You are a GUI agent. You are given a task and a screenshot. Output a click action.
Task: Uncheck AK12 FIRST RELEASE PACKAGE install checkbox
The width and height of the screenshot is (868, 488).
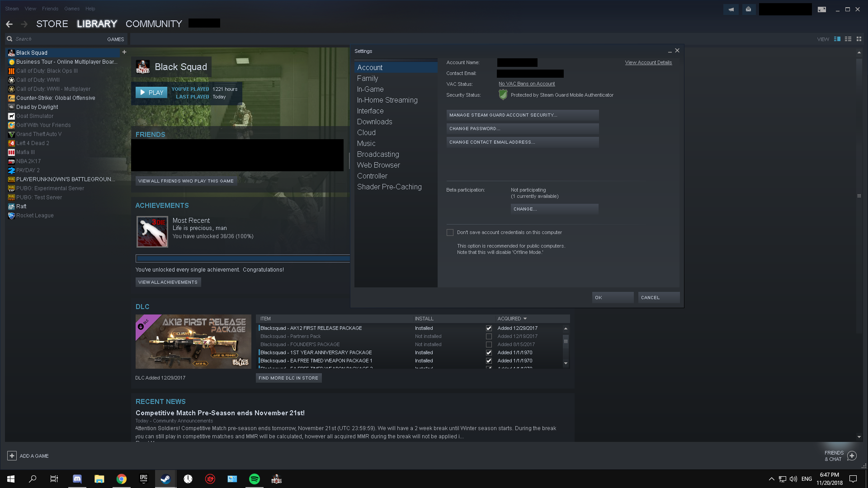point(489,328)
